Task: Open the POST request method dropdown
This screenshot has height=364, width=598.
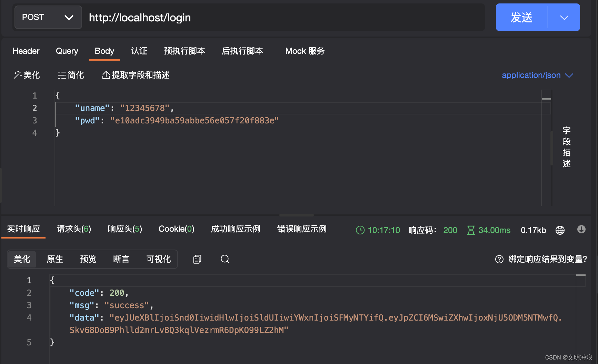Action: 48,17
